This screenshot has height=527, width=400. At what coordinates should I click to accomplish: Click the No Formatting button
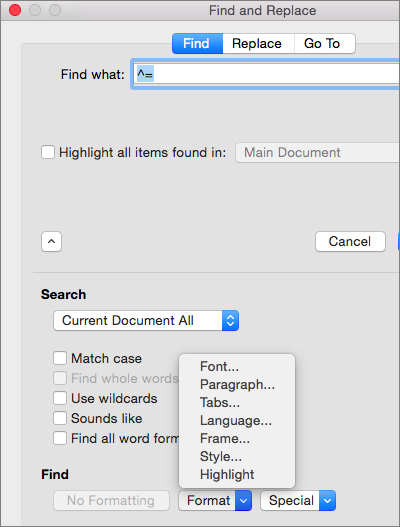point(111,500)
